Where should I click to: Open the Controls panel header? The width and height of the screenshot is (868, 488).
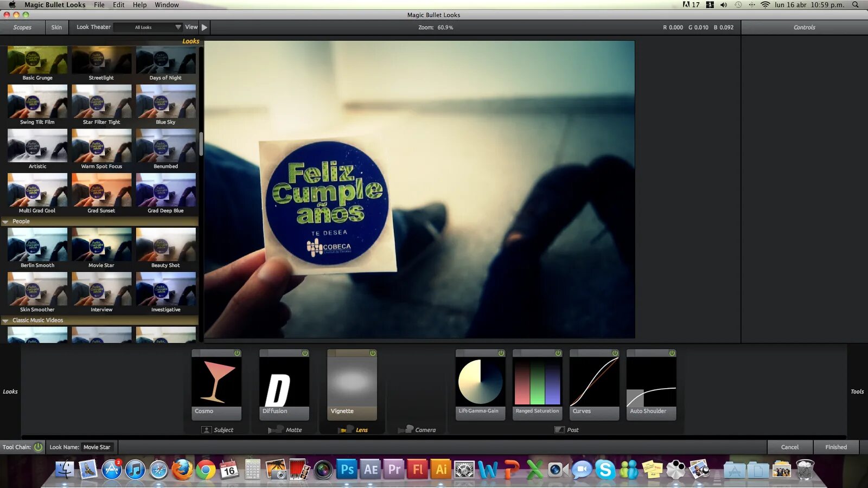[x=805, y=27]
